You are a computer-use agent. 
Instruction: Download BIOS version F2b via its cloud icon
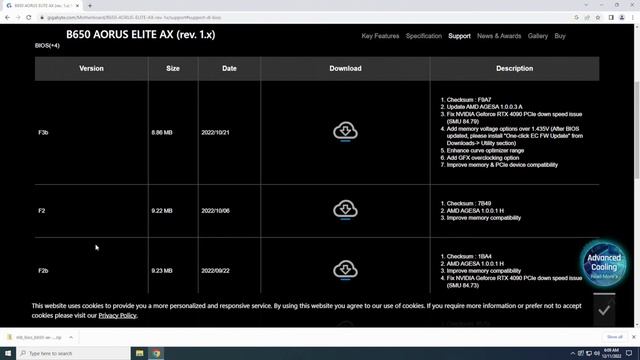coord(345,270)
